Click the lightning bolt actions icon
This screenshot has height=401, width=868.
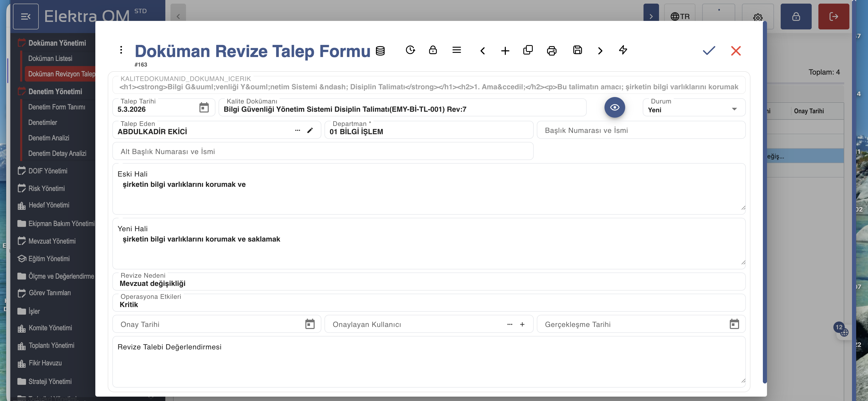pos(623,50)
